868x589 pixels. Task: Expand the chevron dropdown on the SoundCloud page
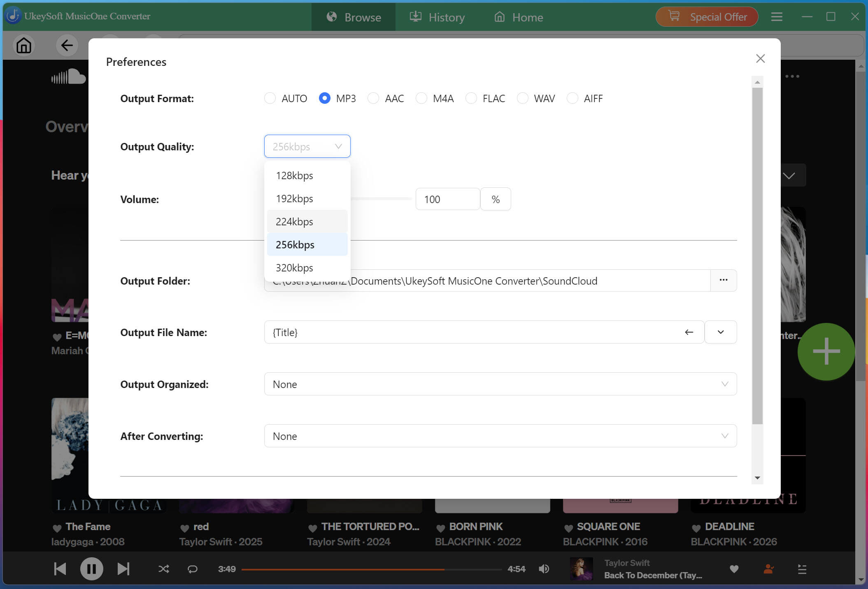pyautogui.click(x=789, y=175)
